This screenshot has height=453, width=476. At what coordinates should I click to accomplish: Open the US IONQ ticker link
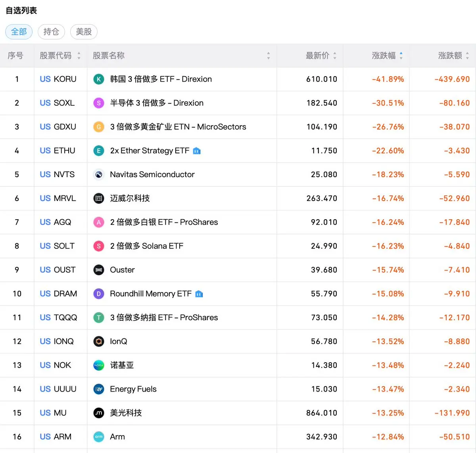[x=57, y=341]
